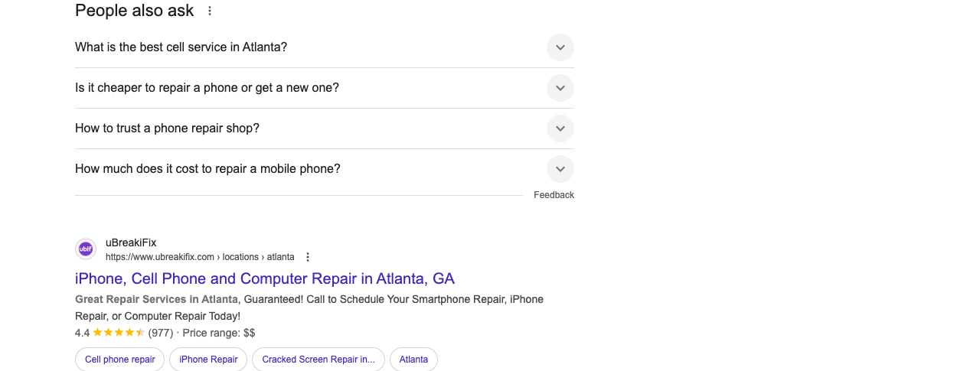This screenshot has width=980, height=371.
Task: Expand the 'cheaper to repair a phone' chevron
Action: pos(560,88)
